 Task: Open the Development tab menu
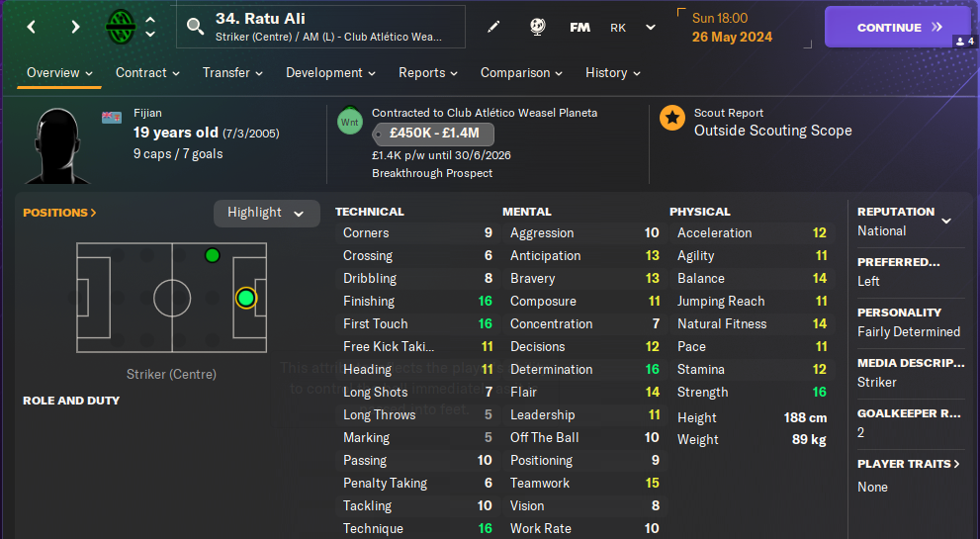(x=330, y=73)
